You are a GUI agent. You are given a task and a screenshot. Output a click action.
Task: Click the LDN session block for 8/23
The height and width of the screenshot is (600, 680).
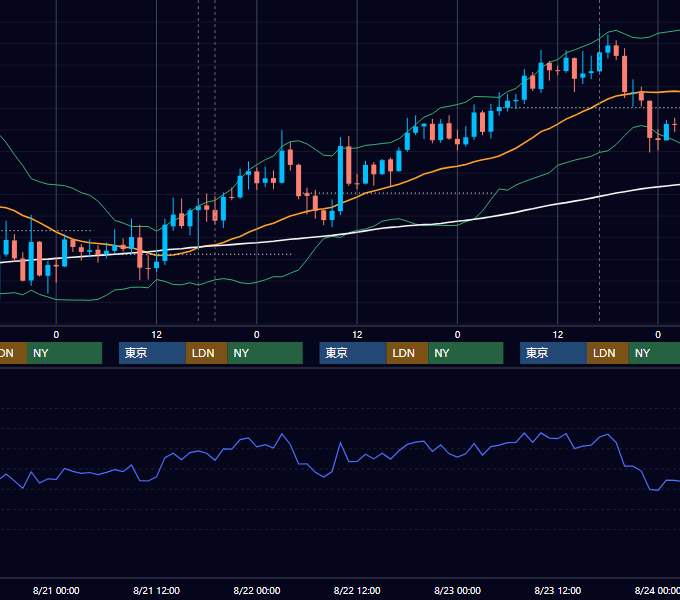coord(608,353)
